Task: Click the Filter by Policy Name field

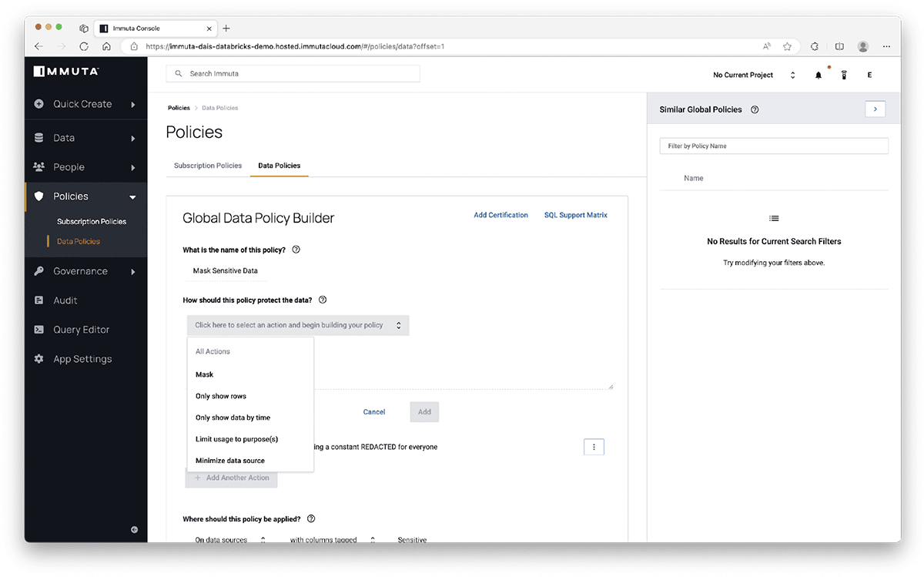Action: pos(773,146)
